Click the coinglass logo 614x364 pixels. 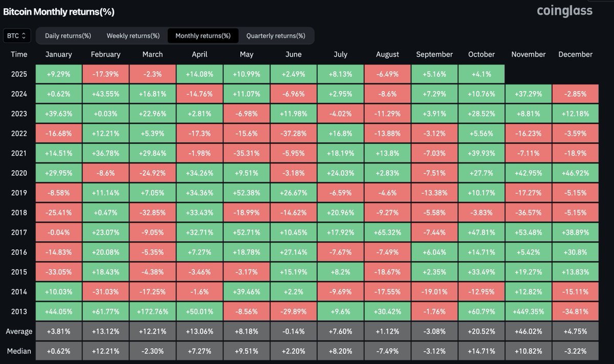pyautogui.click(x=564, y=11)
